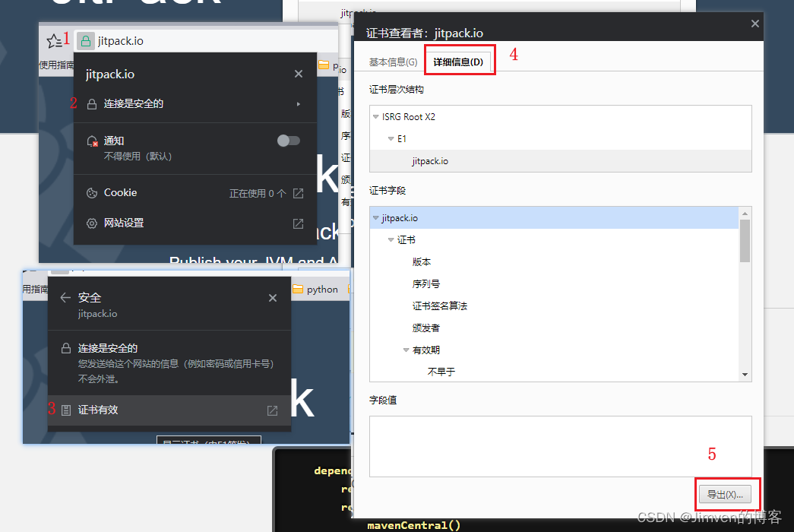This screenshot has height=532, width=794.
Task: Click inside the 字段值 text box
Action: [x=561, y=446]
